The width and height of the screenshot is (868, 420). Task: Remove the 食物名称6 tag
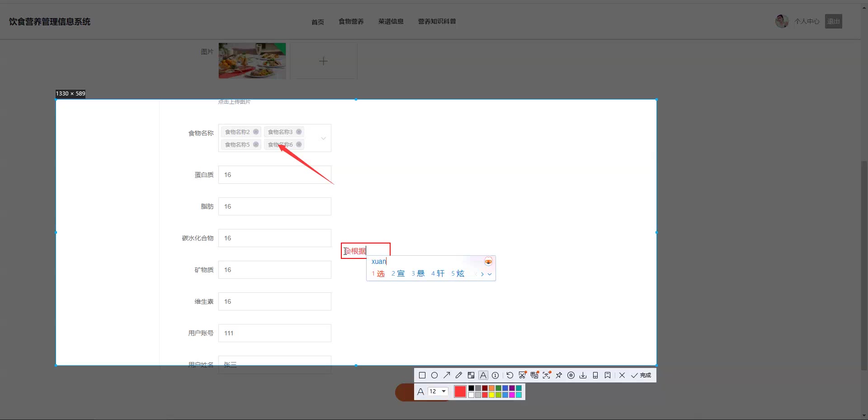point(299,144)
